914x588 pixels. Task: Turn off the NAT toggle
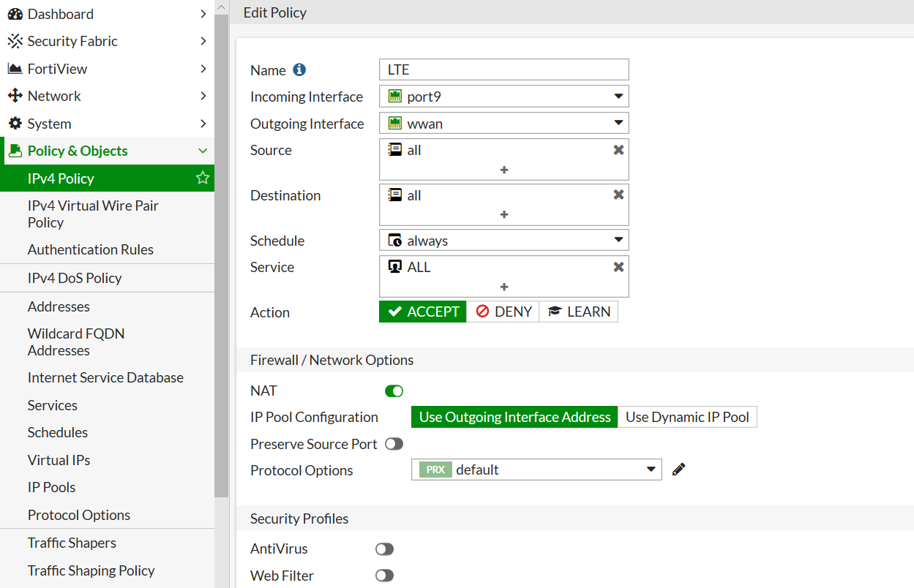point(394,391)
